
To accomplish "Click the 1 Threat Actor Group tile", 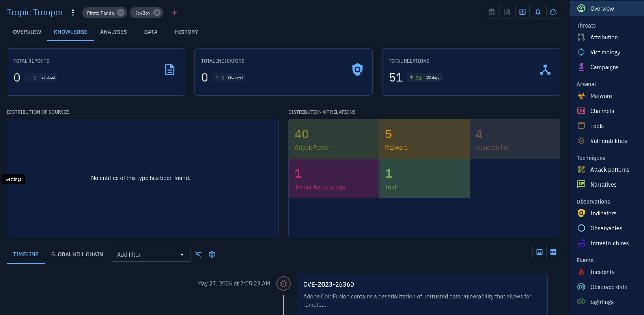I will click(x=333, y=178).
